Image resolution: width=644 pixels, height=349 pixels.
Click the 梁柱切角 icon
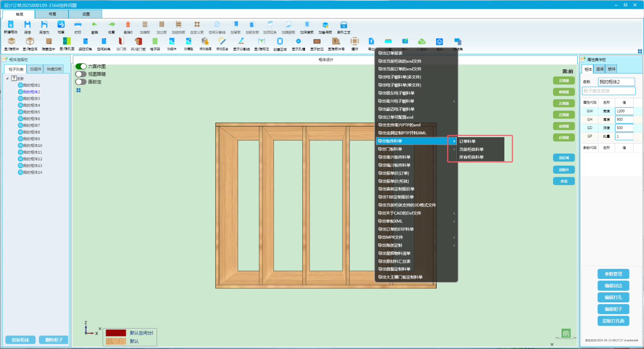85,41
